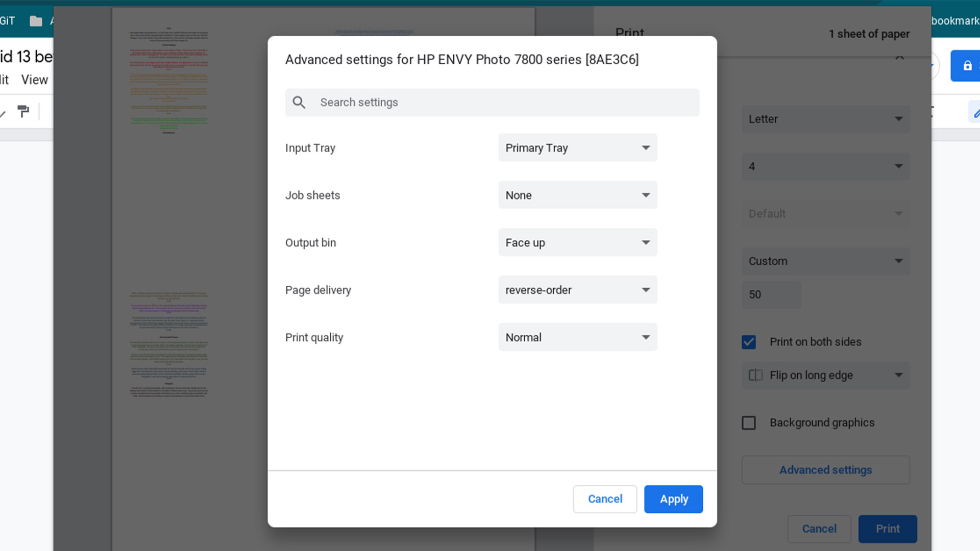Enable Background graphics checkbox
This screenshot has width=980, height=551.
[749, 423]
